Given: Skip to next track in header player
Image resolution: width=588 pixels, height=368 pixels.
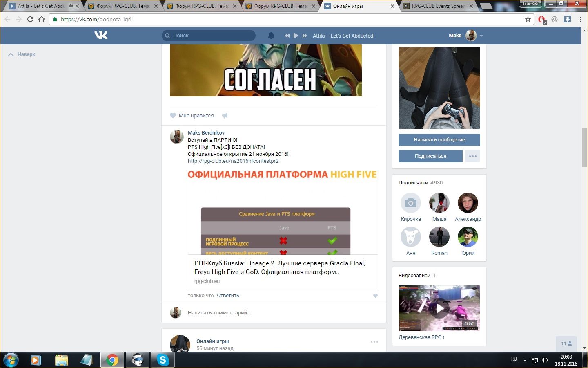Looking at the screenshot, I should (305, 36).
